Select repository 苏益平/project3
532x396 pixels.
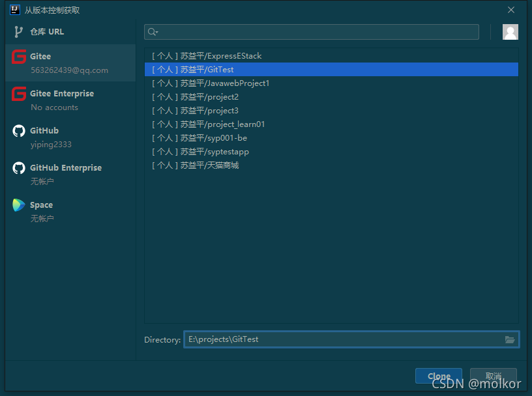[x=331, y=111]
